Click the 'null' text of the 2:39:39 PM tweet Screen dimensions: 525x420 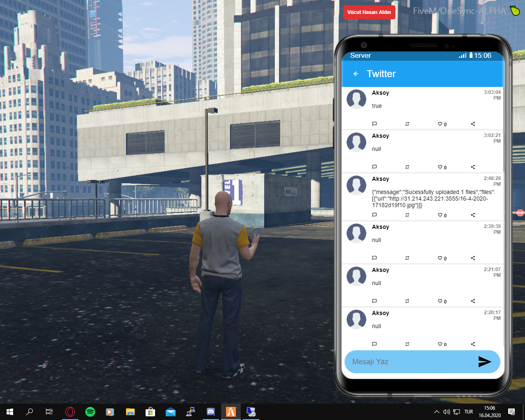[377, 240]
